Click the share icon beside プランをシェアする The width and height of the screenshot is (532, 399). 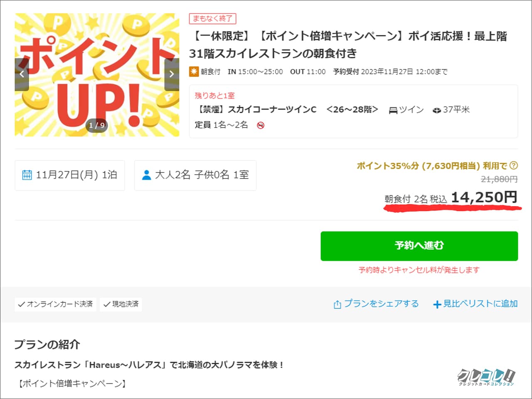337,304
